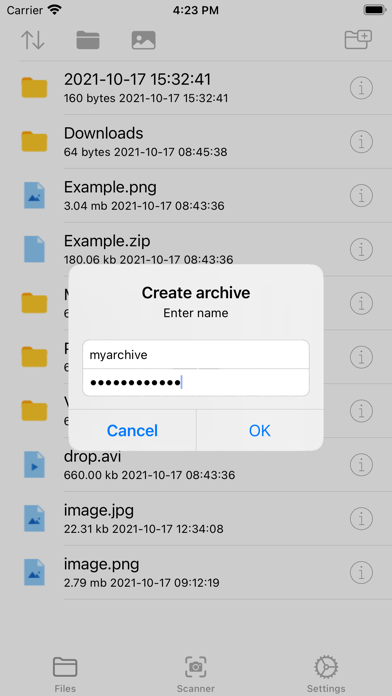Viewport: 392px width, 696px height.
Task: Open the folder browser toolbar icon
Action: pos(88,40)
